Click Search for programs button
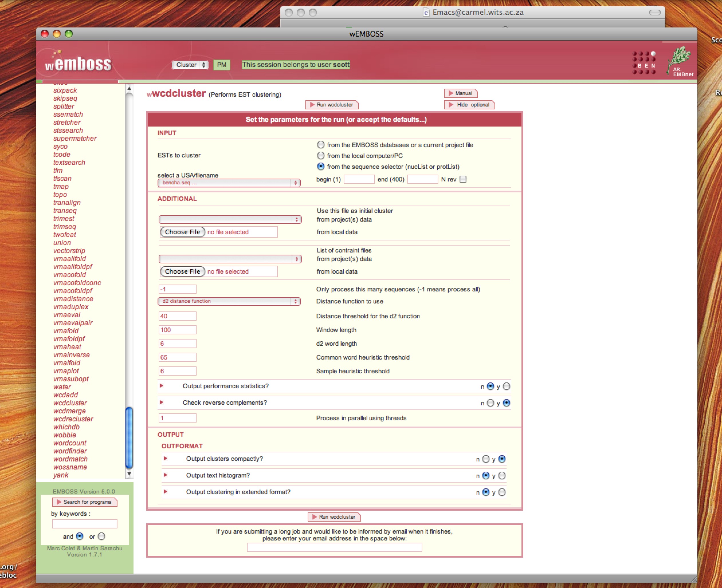 pyautogui.click(x=85, y=502)
